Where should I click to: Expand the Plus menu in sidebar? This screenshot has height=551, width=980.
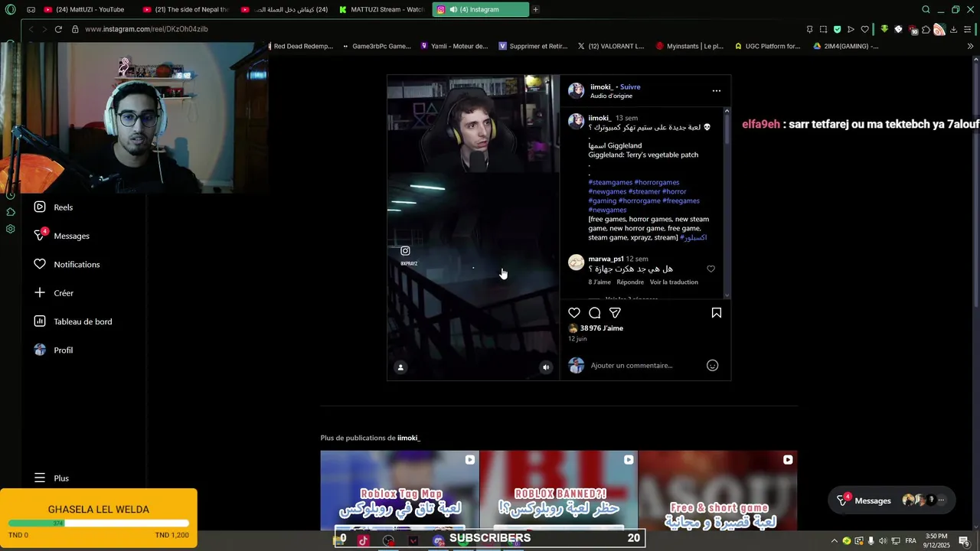pos(51,478)
